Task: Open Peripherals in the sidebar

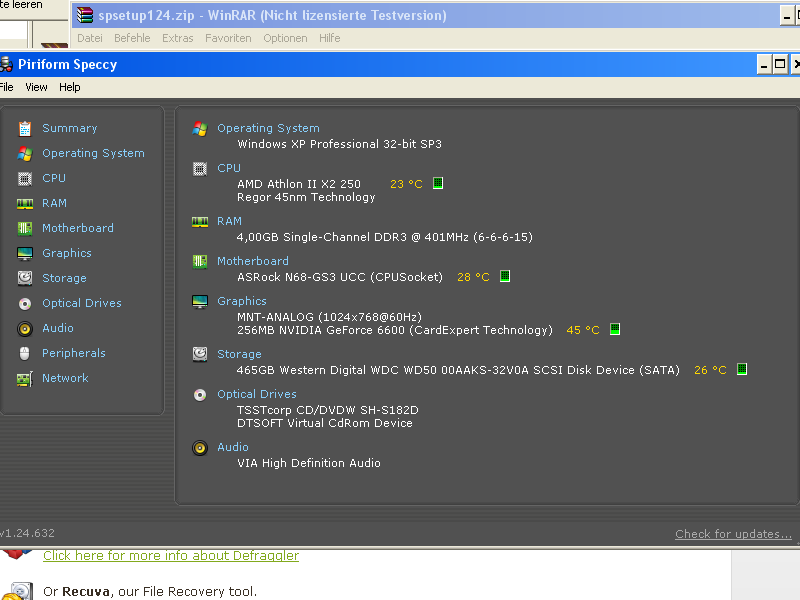Action: 73,353
